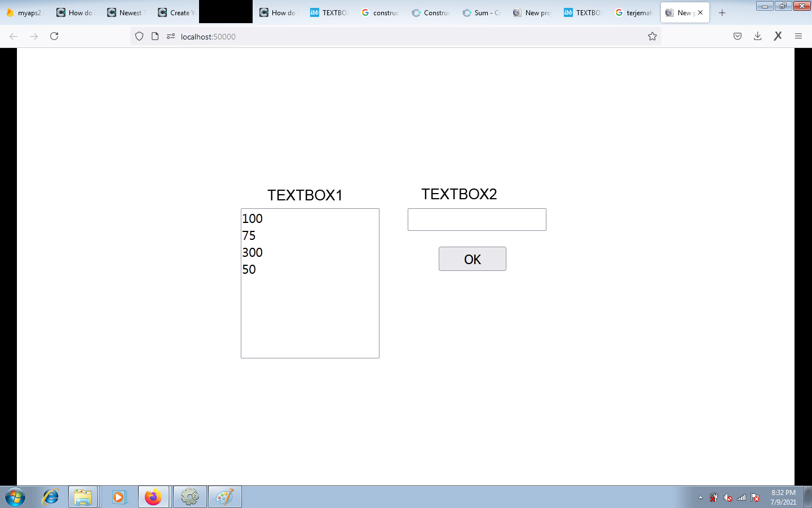812x508 pixels.
Task: Switch to the Google construc tab
Action: click(381, 12)
